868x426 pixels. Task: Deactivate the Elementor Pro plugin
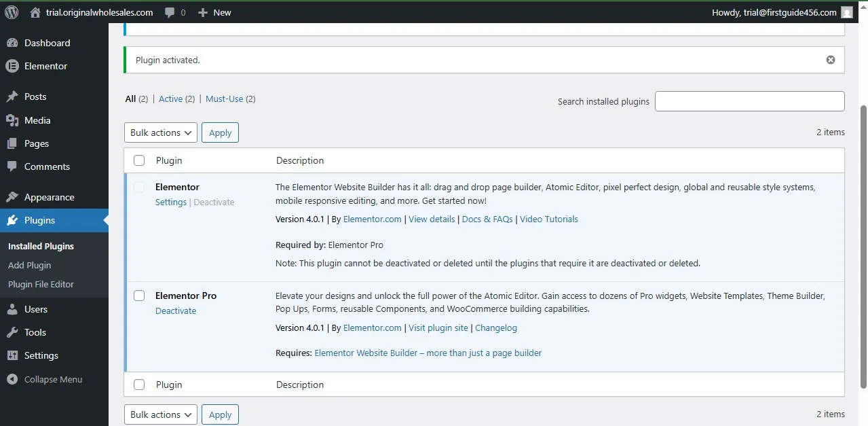tap(176, 310)
